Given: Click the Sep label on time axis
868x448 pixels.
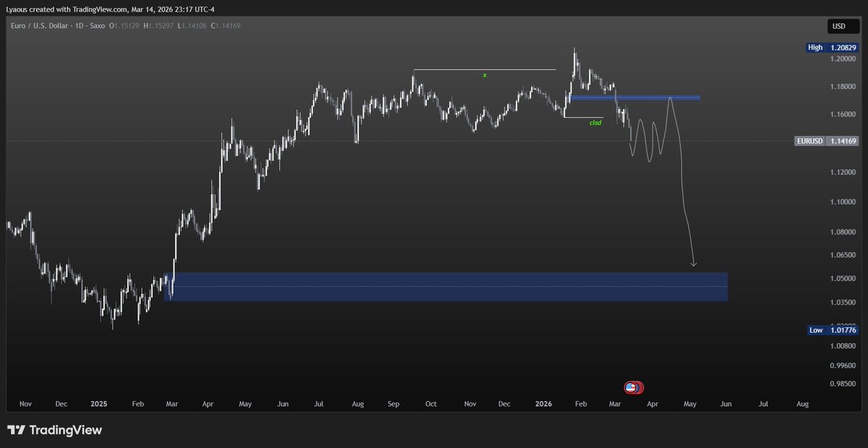Looking at the screenshot, I should click(x=393, y=403).
